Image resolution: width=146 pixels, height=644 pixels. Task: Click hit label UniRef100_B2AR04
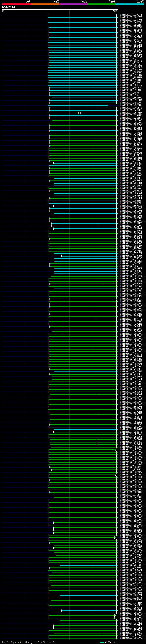pyautogui.click(x=131, y=228)
